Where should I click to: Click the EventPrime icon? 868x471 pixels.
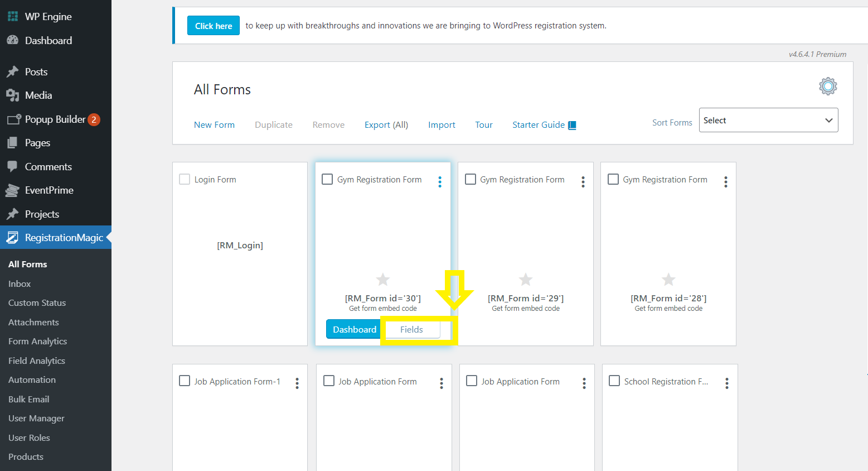coord(13,190)
